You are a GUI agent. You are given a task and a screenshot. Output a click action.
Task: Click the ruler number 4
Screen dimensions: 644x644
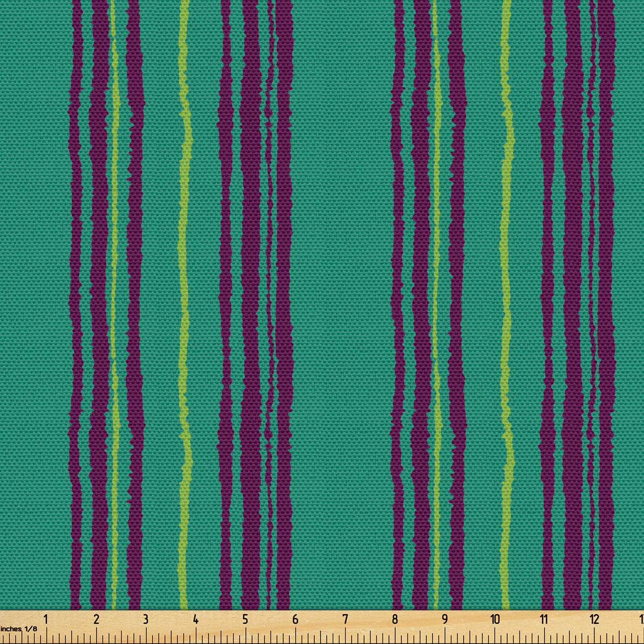point(195,619)
